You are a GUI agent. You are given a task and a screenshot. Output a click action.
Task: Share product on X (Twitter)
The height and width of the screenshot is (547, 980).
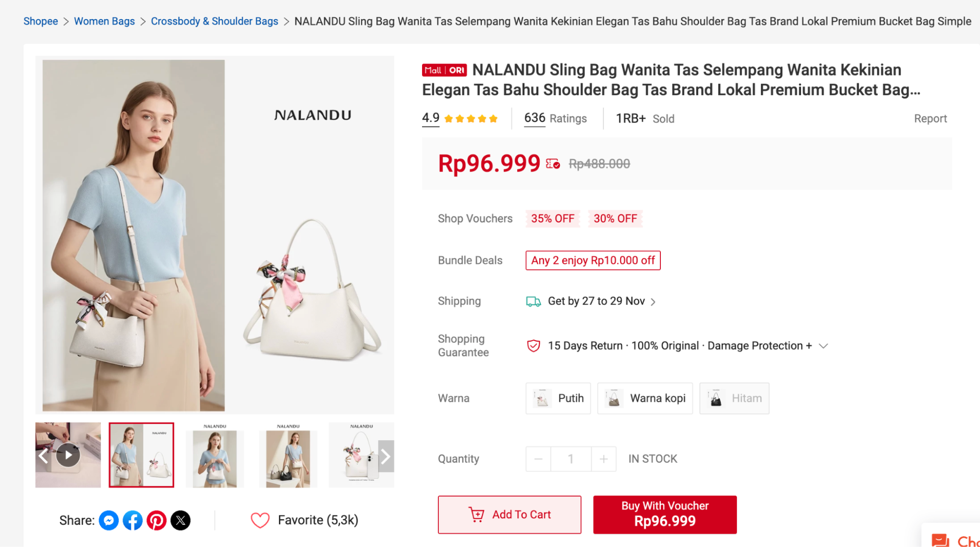(180, 520)
